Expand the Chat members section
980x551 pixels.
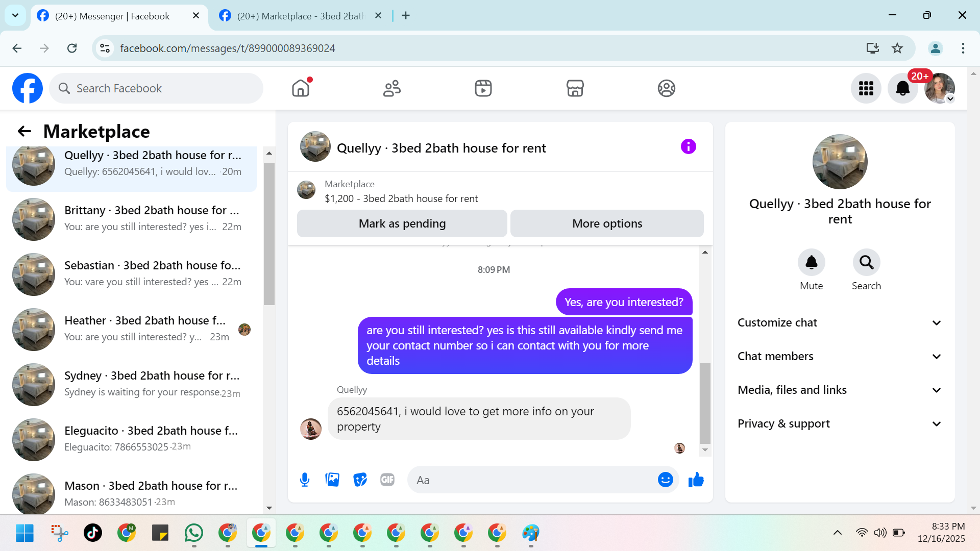(840, 357)
